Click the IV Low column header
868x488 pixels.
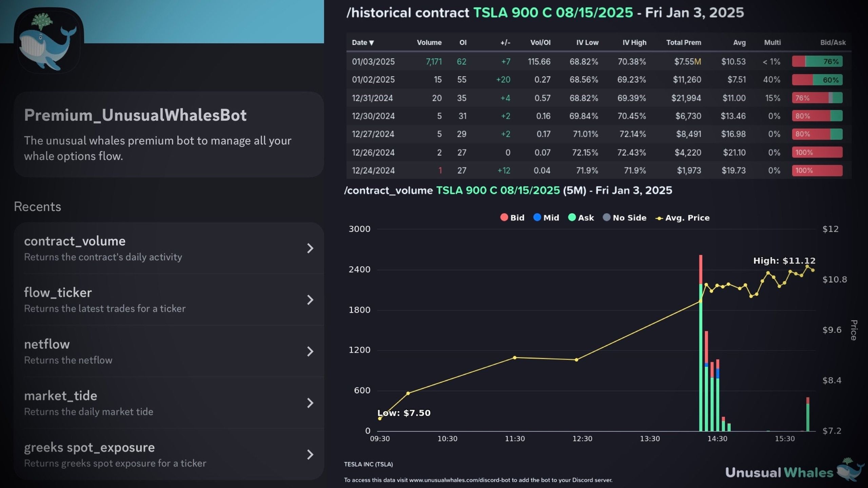[587, 42]
